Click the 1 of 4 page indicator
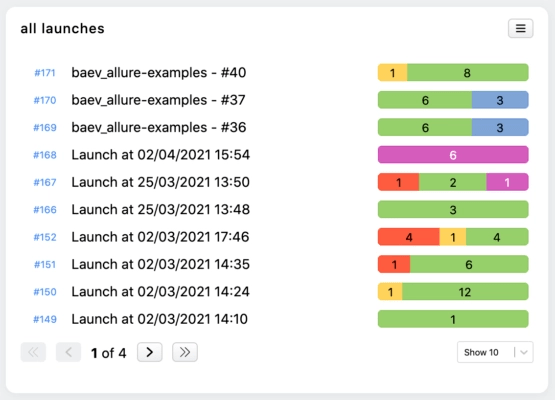 pos(108,353)
